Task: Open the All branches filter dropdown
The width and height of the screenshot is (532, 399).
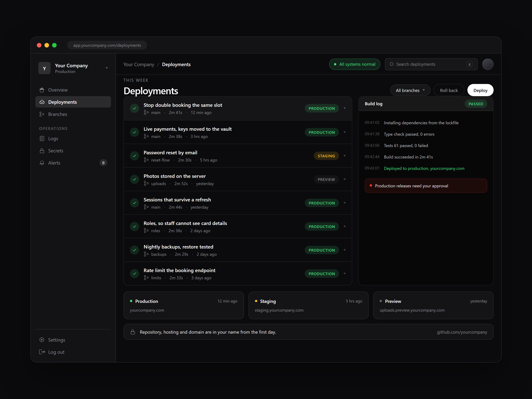Action: coord(410,90)
